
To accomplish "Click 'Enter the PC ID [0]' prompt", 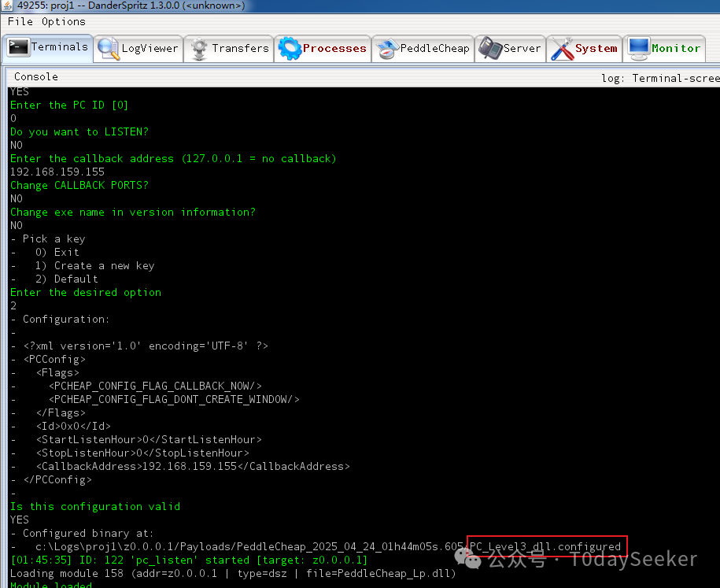I will (x=69, y=105).
